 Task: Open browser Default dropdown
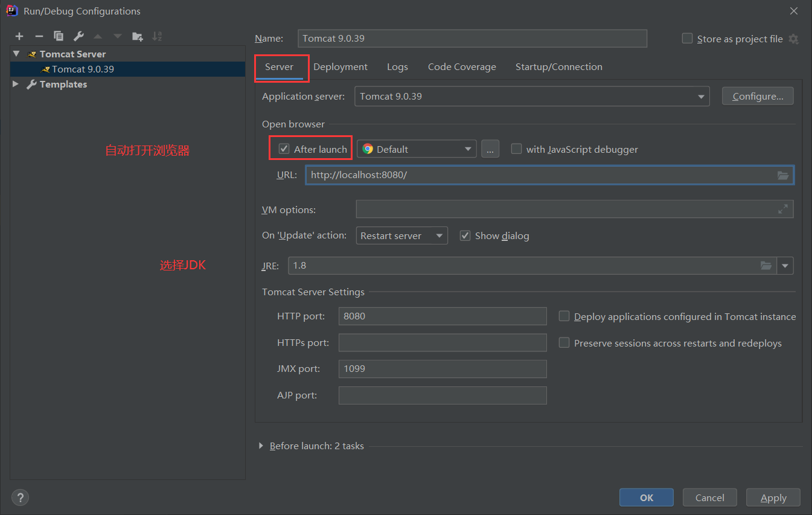pos(417,149)
